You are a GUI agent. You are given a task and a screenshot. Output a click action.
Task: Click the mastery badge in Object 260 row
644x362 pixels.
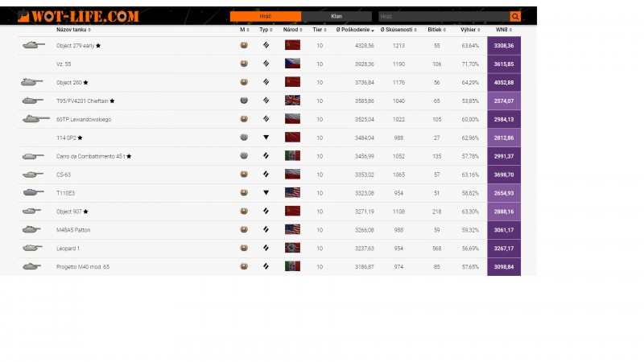(x=244, y=82)
